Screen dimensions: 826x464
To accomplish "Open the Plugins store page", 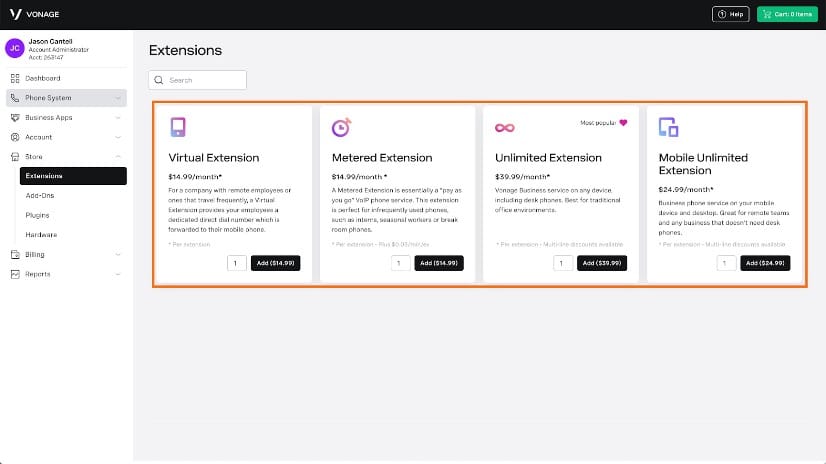I will [x=37, y=215].
